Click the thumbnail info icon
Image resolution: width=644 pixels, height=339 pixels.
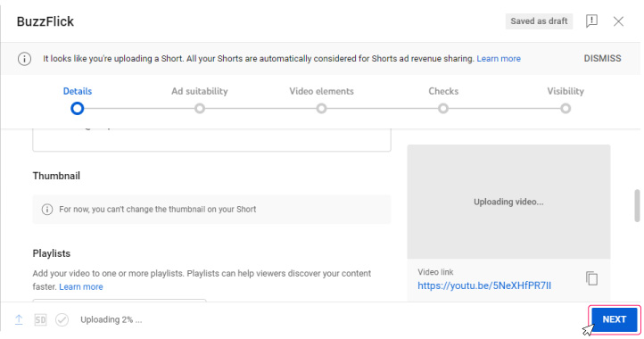pos(47,210)
